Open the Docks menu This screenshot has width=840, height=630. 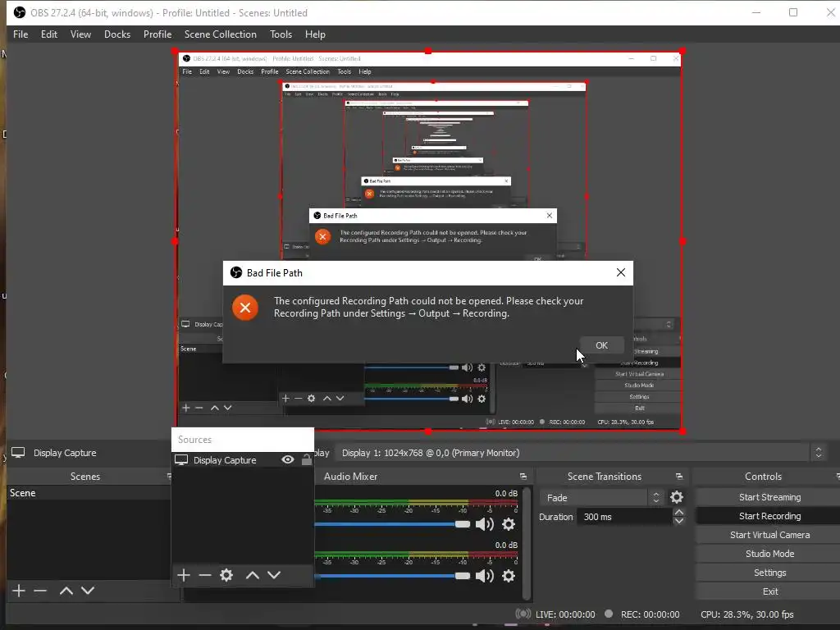tap(116, 34)
